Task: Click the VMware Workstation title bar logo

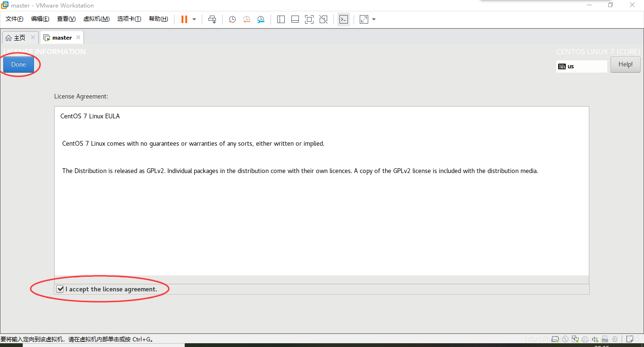Action: [x=5, y=5]
